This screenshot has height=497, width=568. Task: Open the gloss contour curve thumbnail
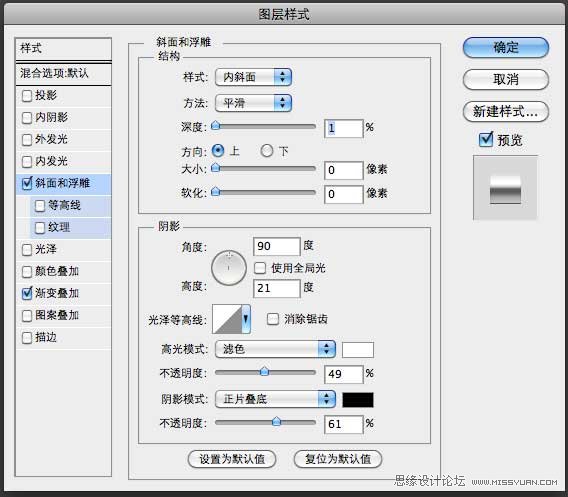tap(227, 319)
